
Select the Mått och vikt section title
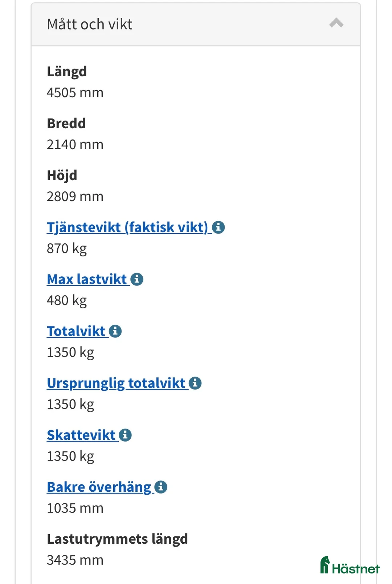(89, 24)
